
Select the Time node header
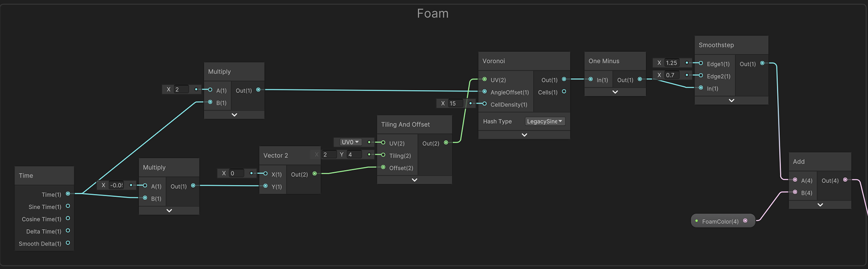44,175
